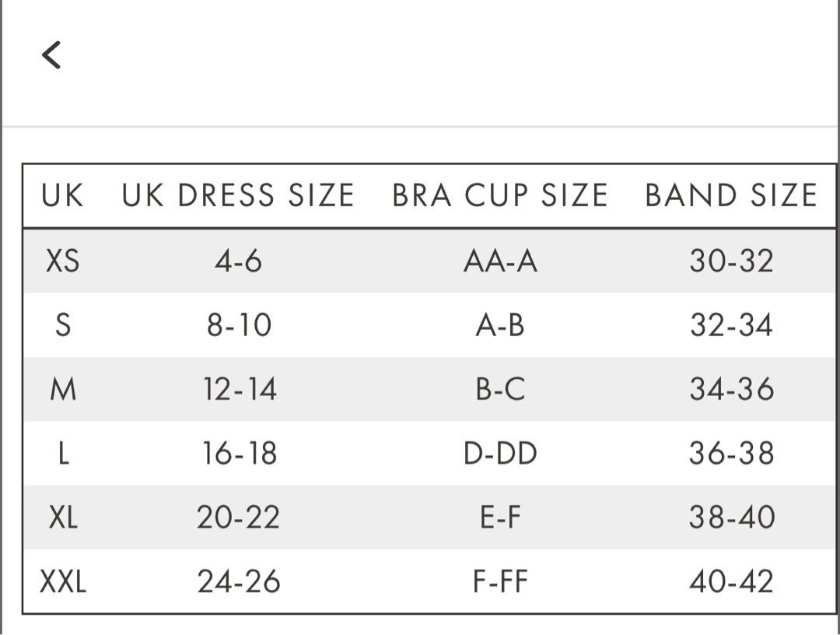Select the S size label
840x635 pixels.
pyautogui.click(x=65, y=325)
